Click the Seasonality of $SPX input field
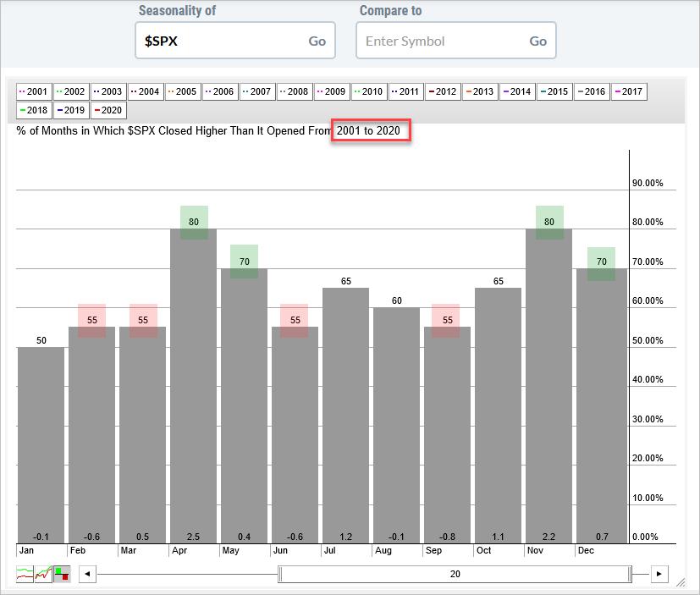This screenshot has width=700, height=595. click(x=220, y=41)
